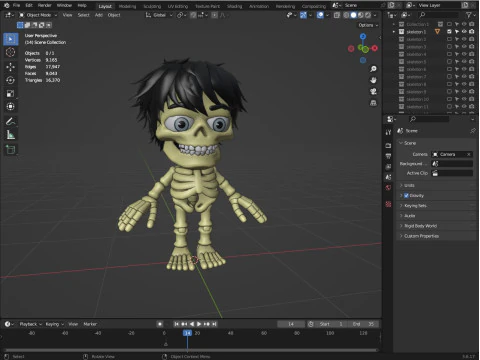Hide skeleton 1 with eye icon
Viewport: 480px width, 360px height.
pos(464,32)
